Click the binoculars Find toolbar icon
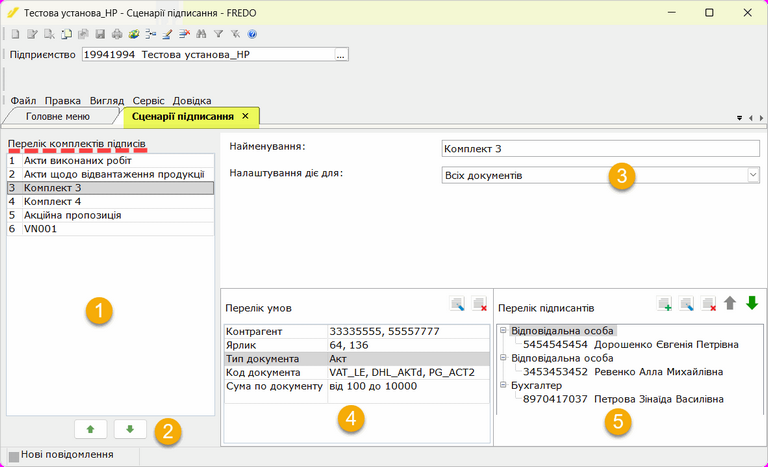This screenshot has height=467, width=768. 201,34
